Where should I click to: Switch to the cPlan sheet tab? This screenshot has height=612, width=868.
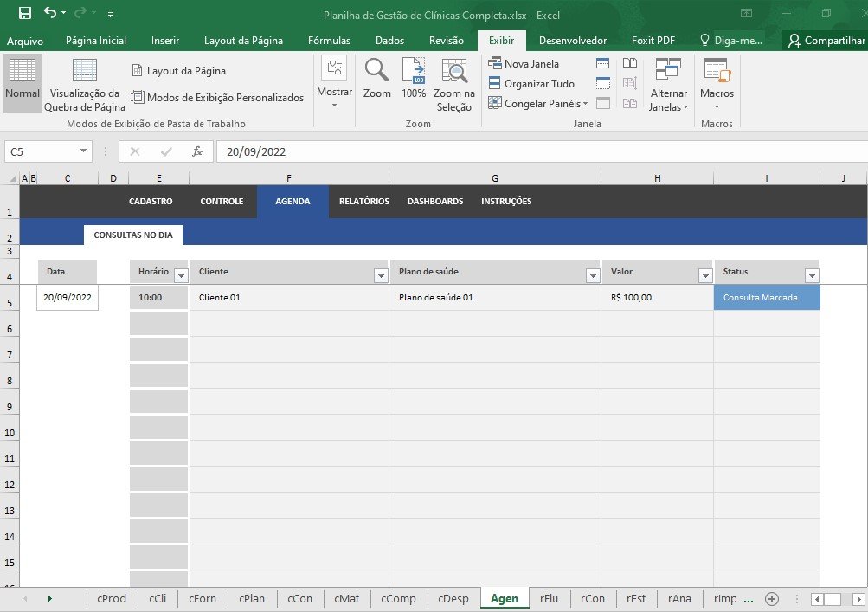pyautogui.click(x=252, y=598)
